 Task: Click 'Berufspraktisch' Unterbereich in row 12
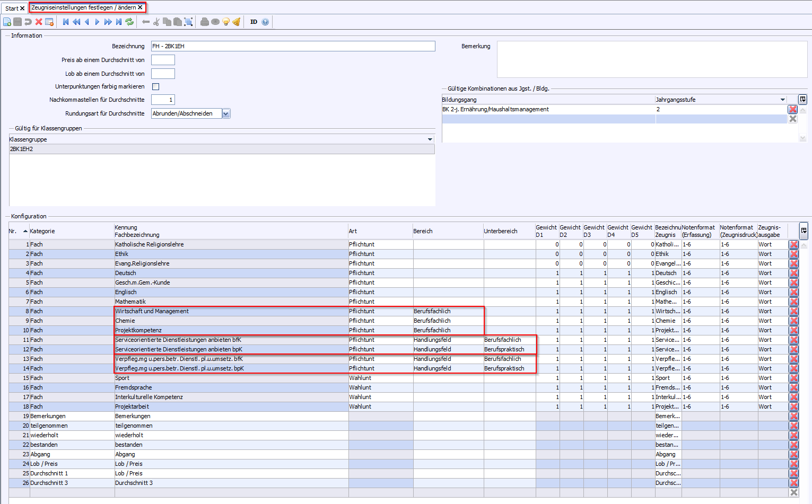[x=509, y=349]
